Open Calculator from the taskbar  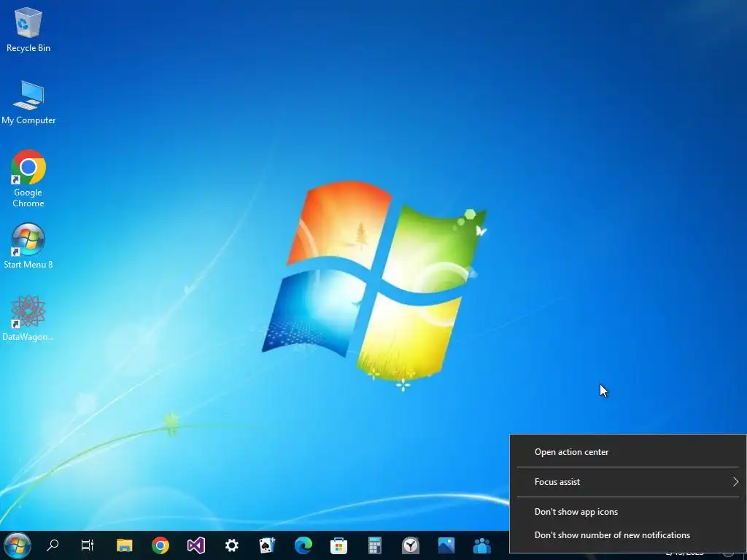(374, 545)
